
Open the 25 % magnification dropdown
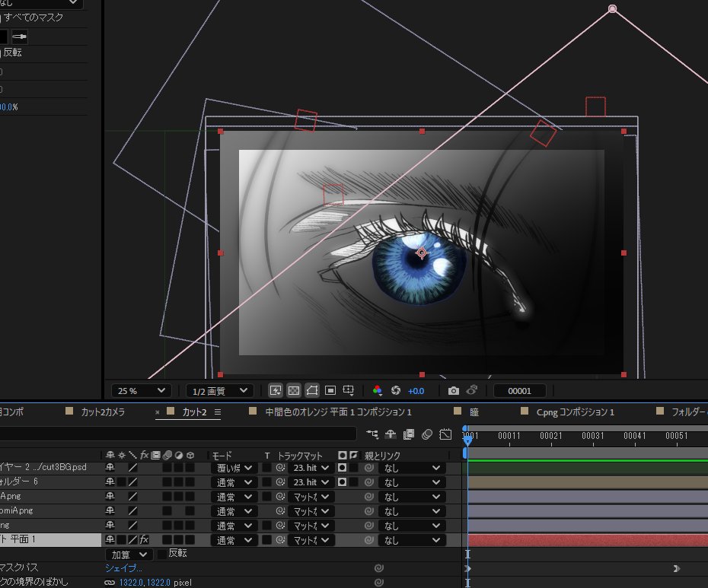141,391
